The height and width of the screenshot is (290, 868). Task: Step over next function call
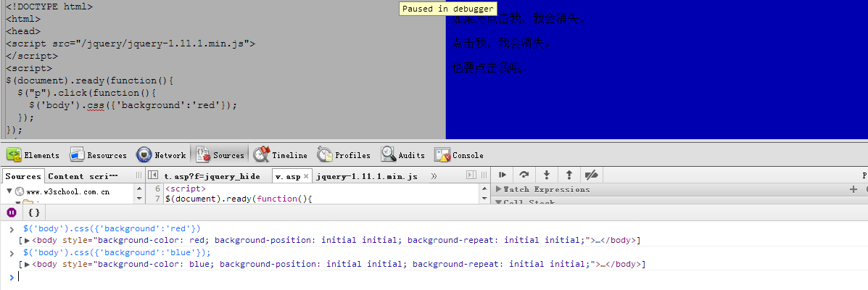(x=524, y=175)
